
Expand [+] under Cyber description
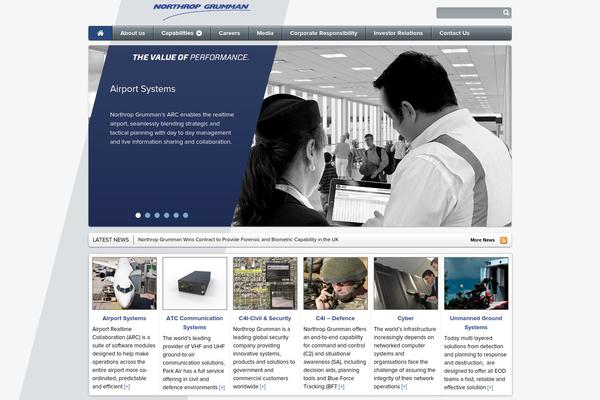pos(404,387)
